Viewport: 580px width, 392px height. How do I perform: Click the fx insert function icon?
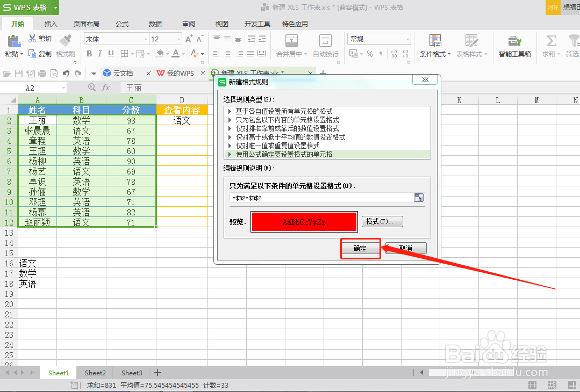(106, 88)
